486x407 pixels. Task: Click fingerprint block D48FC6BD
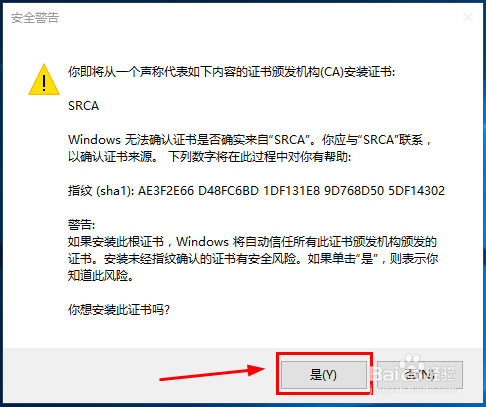tap(228, 191)
